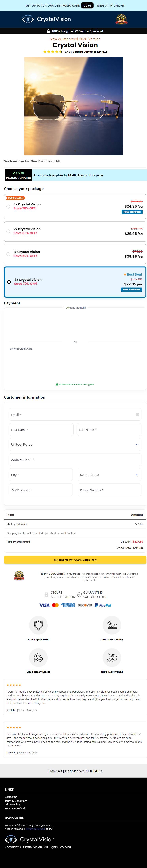Click the '12,421 Verified Customer Reviews' text

[85, 52]
